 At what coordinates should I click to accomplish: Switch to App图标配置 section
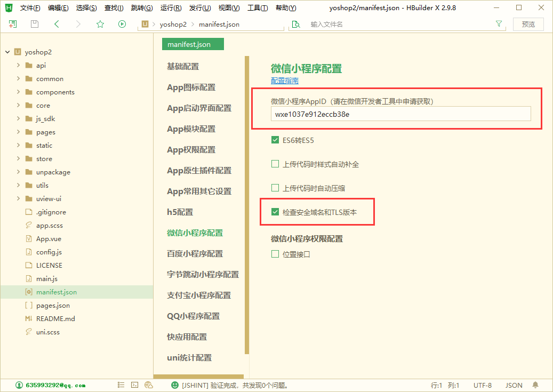(191, 87)
